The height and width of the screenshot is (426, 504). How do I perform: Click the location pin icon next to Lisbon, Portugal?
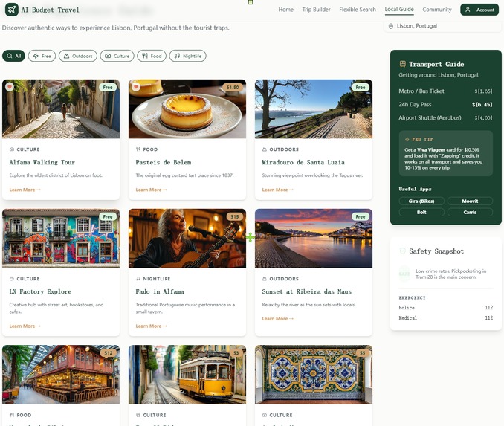tap(391, 26)
